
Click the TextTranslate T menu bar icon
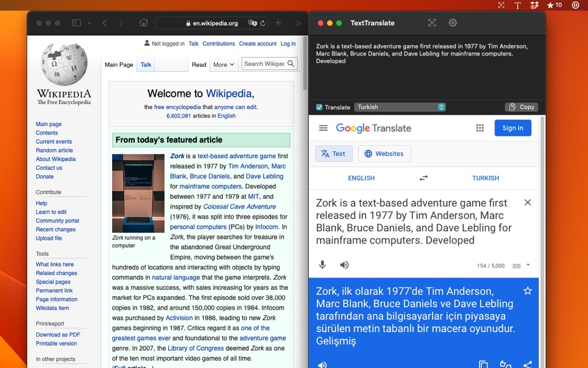(517, 5)
